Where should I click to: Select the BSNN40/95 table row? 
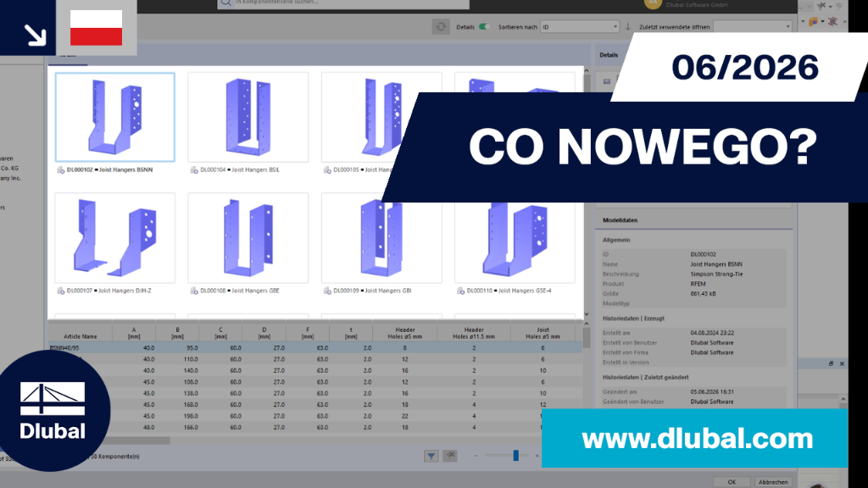315,348
